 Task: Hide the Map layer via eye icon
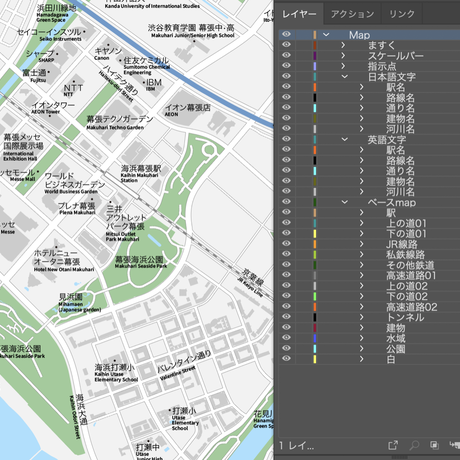click(286, 34)
